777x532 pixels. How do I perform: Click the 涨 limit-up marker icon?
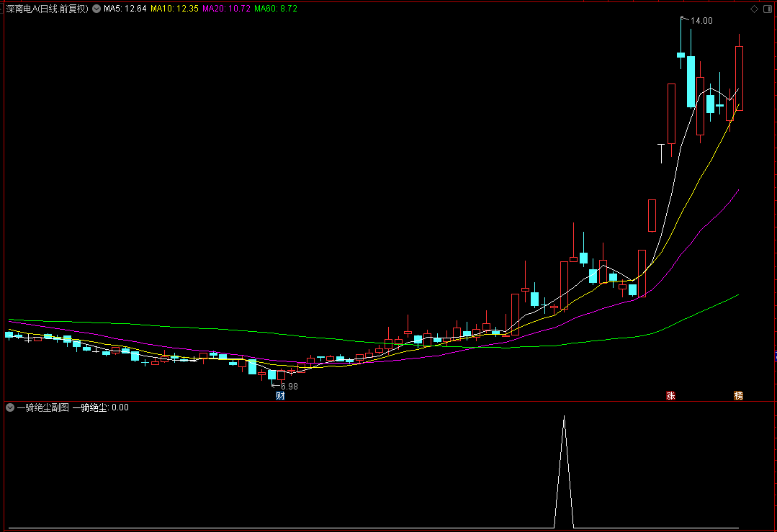point(670,396)
